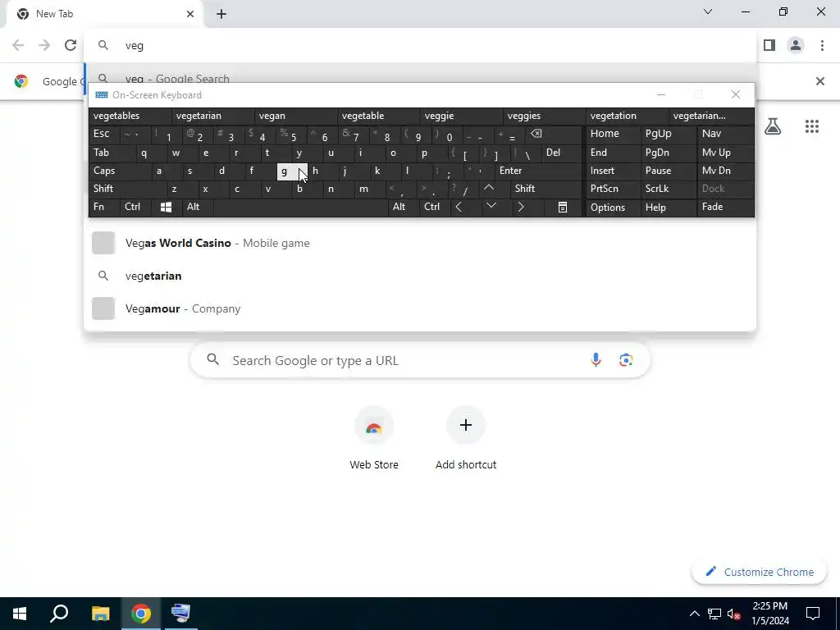The width and height of the screenshot is (840, 630).
Task: Click the left arrow key on keyboard
Action: coord(459,207)
